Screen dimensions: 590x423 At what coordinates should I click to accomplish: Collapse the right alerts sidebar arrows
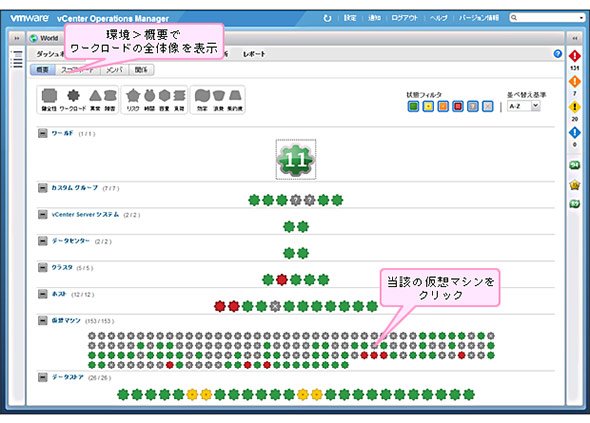(575, 38)
